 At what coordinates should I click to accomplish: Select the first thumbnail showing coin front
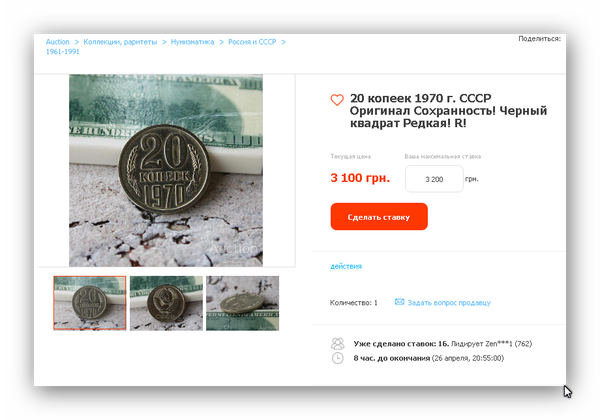pyautogui.click(x=90, y=303)
